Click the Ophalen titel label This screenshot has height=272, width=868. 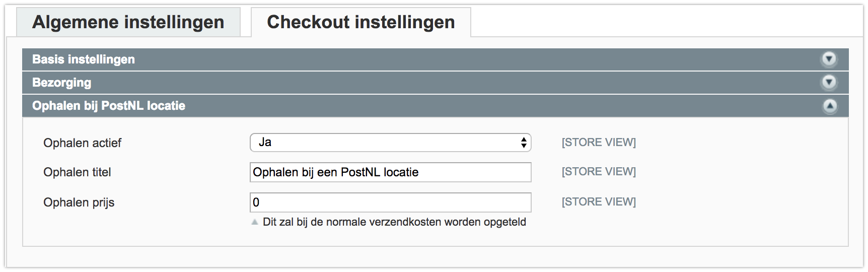click(x=77, y=172)
